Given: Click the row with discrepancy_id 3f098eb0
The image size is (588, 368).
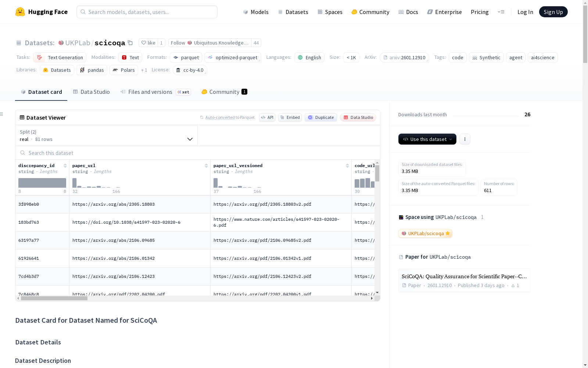Looking at the screenshot, I should pyautogui.click(x=195, y=204).
